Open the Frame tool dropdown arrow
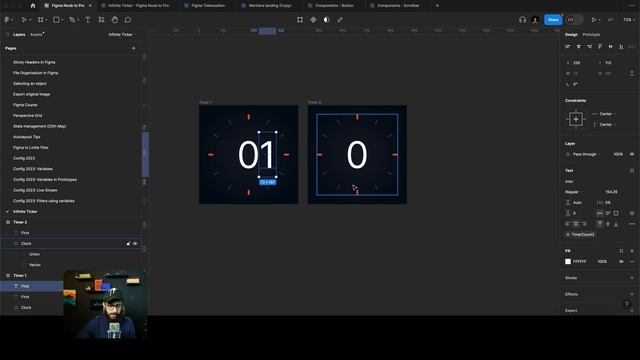640x360 pixels. (46, 20)
